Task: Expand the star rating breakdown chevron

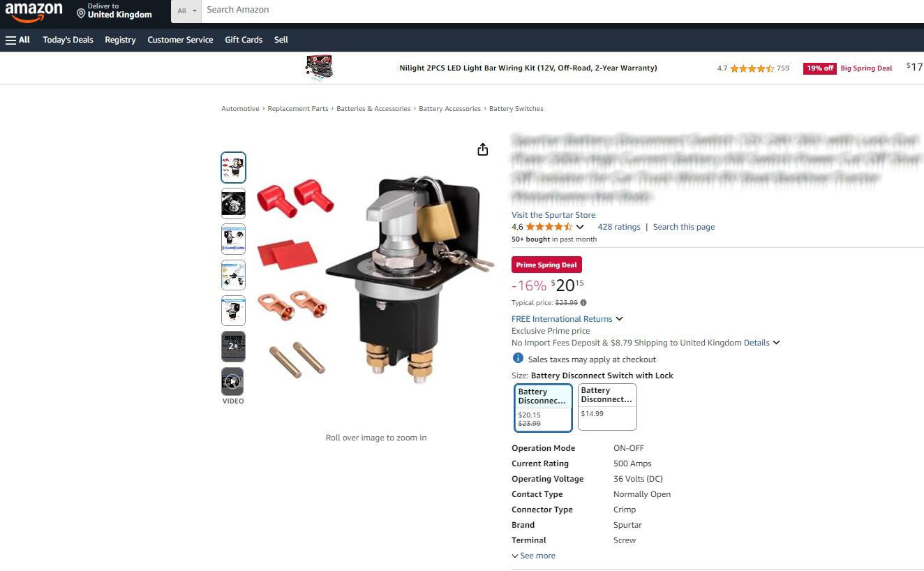Action: pos(580,227)
